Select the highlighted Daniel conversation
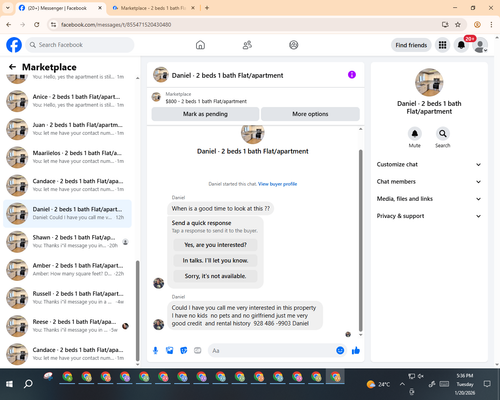This screenshot has width=500, height=400. click(x=68, y=213)
